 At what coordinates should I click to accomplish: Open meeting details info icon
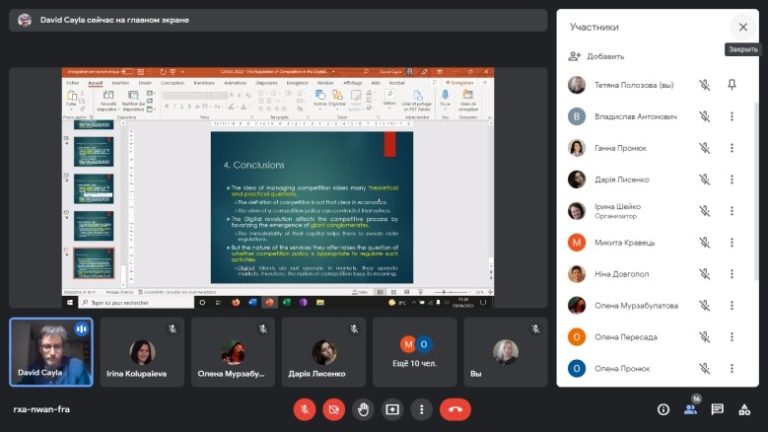[663, 409]
